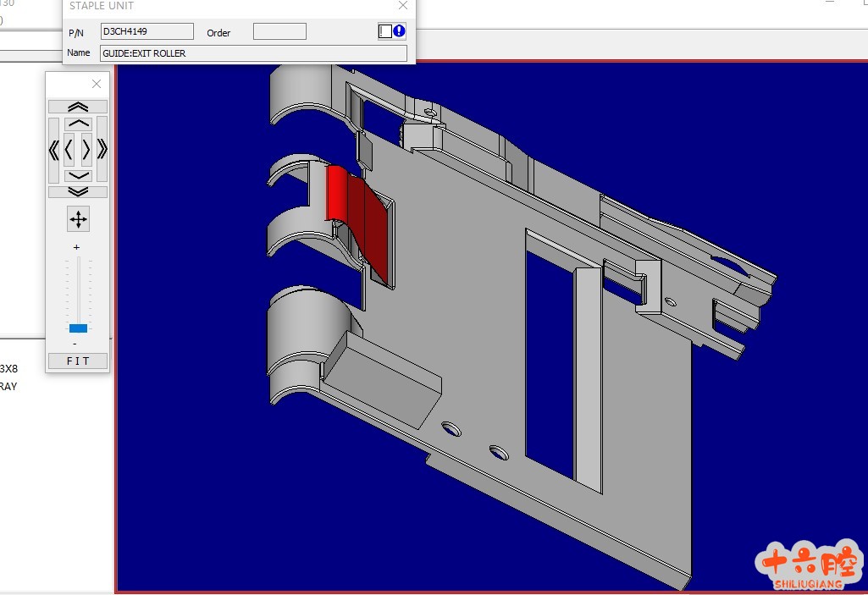Click the blue exclamation info icon

tap(399, 31)
